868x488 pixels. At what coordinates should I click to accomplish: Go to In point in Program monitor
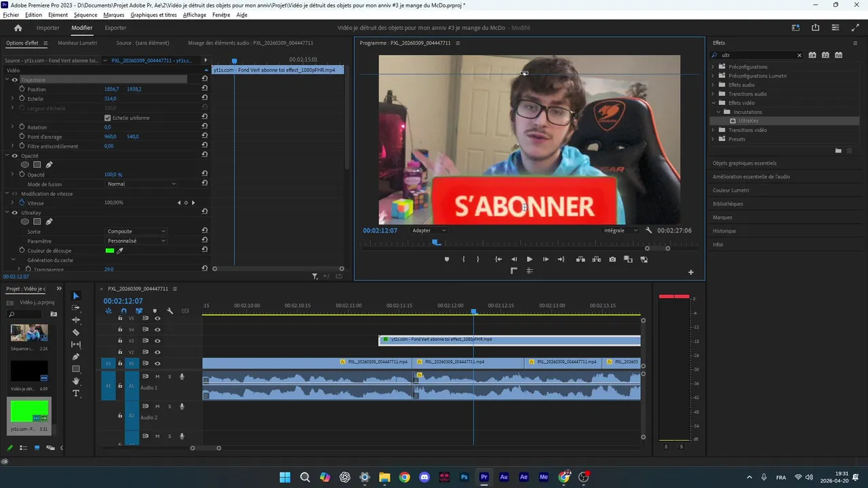(x=498, y=259)
